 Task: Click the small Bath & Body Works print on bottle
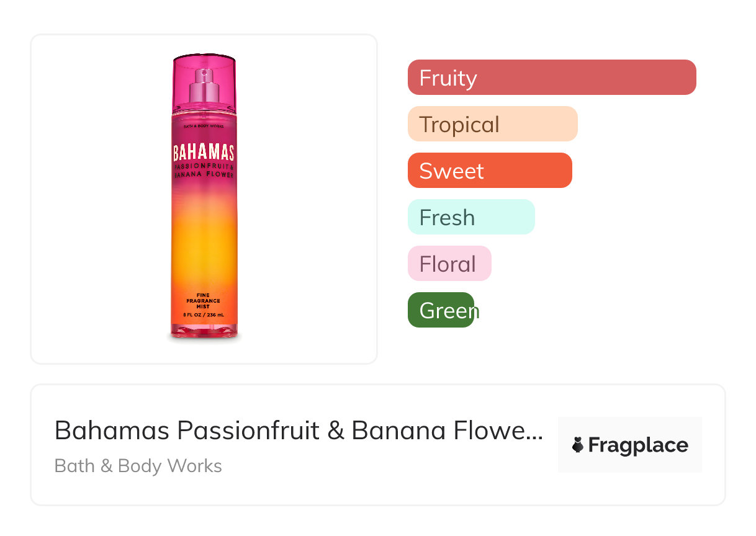(x=204, y=127)
